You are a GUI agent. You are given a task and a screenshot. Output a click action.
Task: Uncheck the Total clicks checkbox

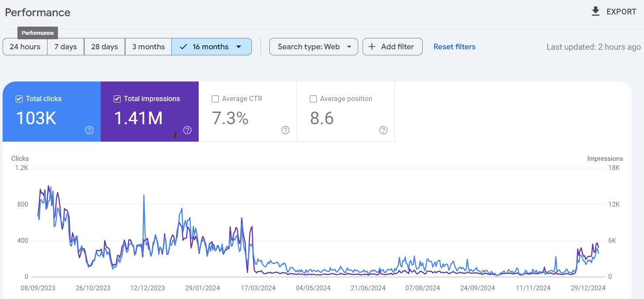[x=19, y=99]
